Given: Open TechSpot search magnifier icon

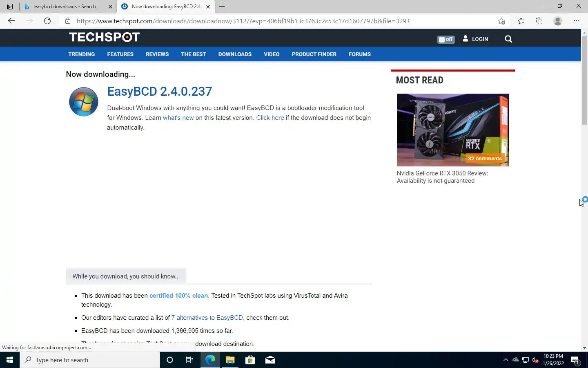Looking at the screenshot, I should point(508,39).
